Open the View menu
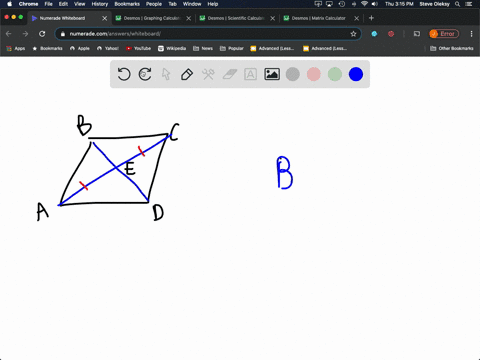The height and width of the screenshot is (360, 480). pos(79,4)
